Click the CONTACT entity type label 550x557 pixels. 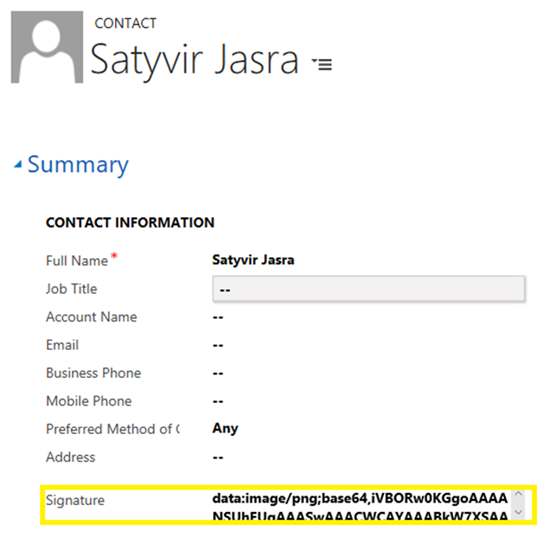125,23
